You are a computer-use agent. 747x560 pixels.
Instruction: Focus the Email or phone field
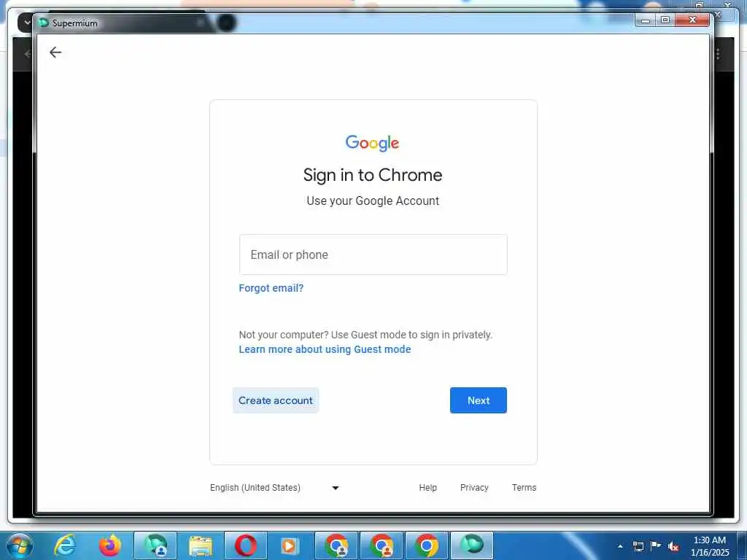coord(373,254)
